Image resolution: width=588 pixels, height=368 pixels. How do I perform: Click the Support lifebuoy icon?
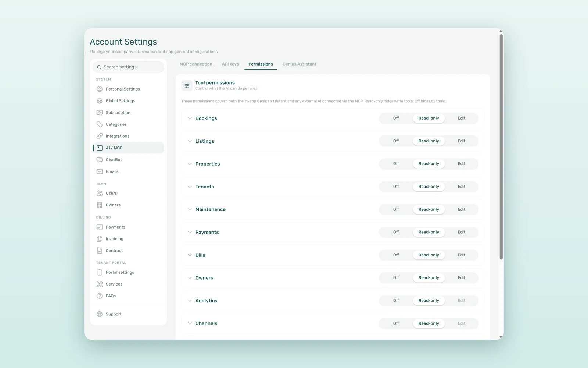tap(100, 314)
